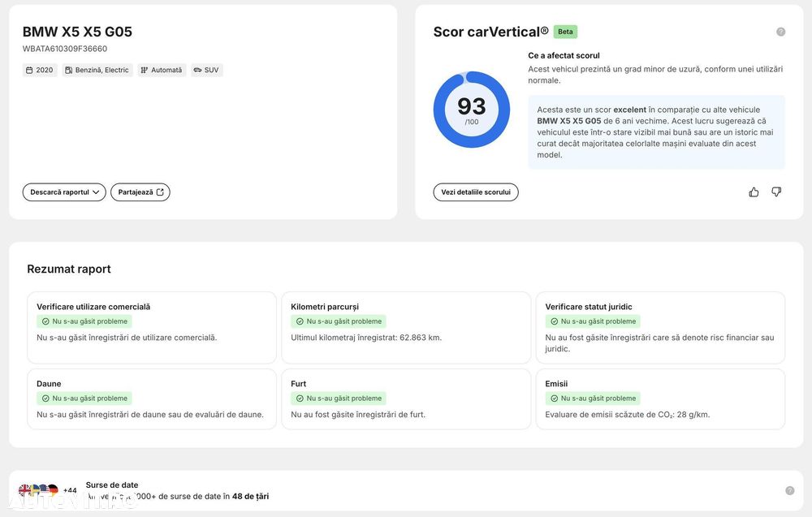Click the gearbox icon beside Automată
Screen dimensions: 812x517
tap(145, 70)
